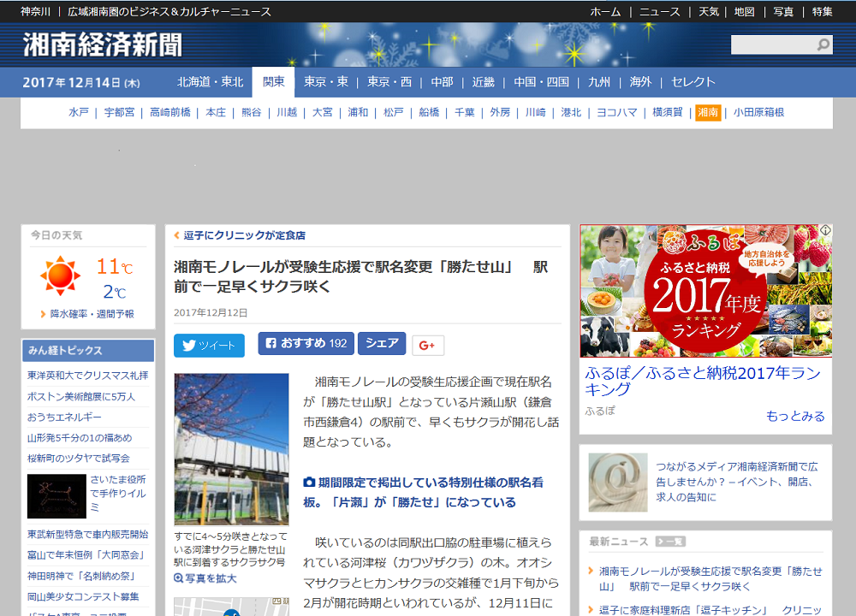The image size is (856, 616).
Task: Select the セレクト region tab
Action: [x=693, y=82]
